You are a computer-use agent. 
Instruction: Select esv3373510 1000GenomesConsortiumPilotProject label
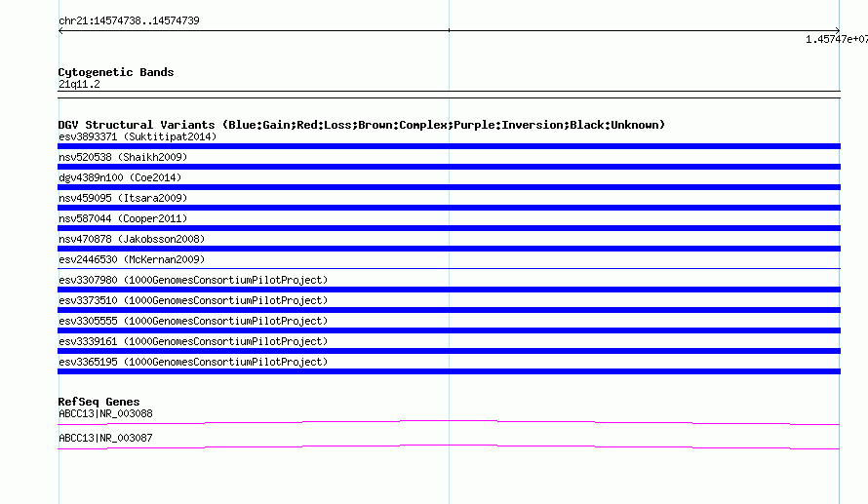point(193,300)
